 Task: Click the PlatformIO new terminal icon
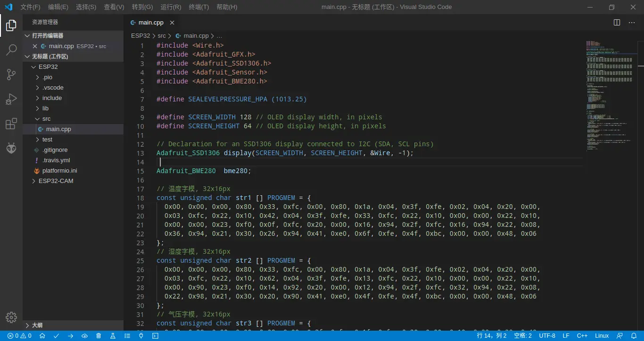(x=155, y=336)
